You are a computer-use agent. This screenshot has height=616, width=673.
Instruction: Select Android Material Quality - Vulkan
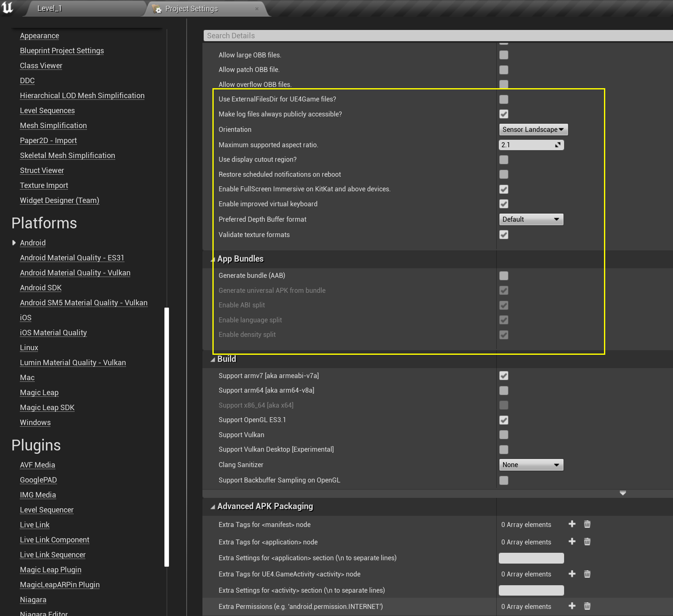[75, 273]
